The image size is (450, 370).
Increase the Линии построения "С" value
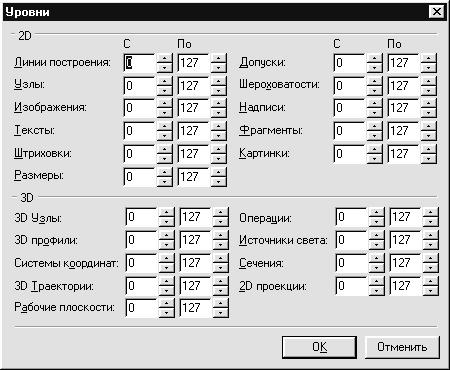click(x=164, y=58)
